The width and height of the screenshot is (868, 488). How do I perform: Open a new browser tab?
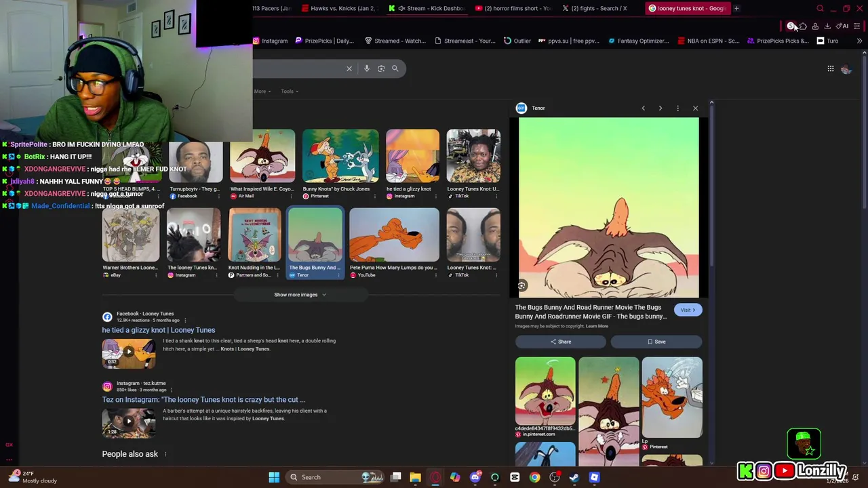click(736, 8)
